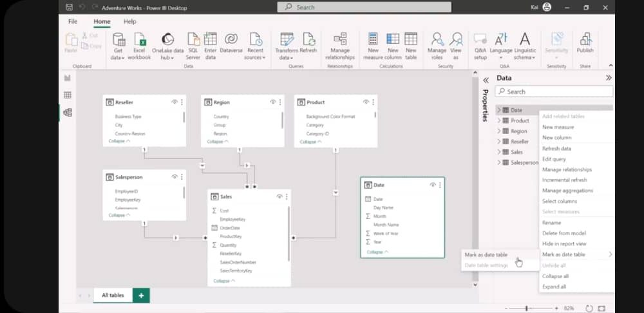Toggle visibility eye on Sales table

(279, 196)
